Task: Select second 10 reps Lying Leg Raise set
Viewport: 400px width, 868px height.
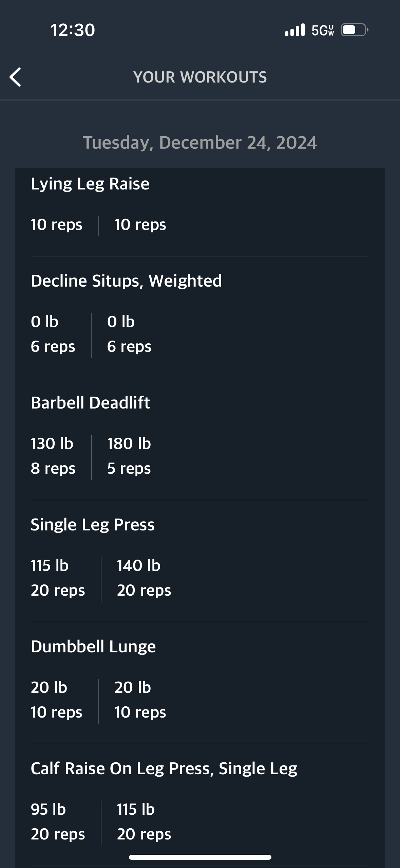Action: tap(140, 225)
